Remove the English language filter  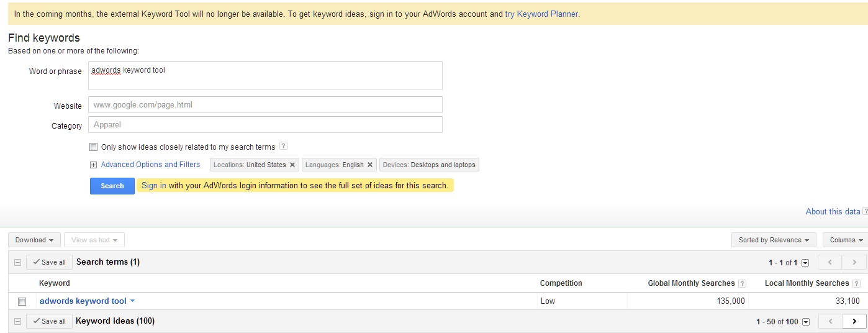tap(369, 165)
